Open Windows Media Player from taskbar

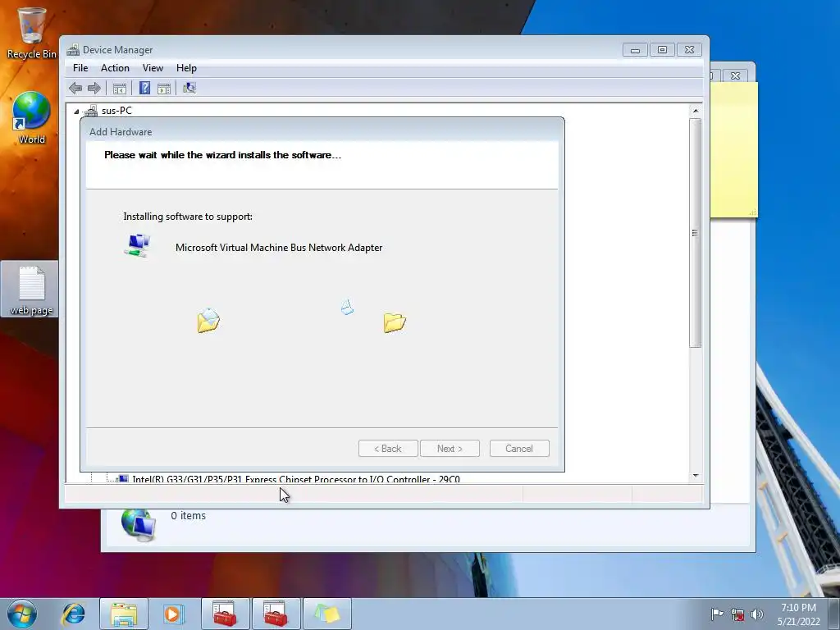174,614
